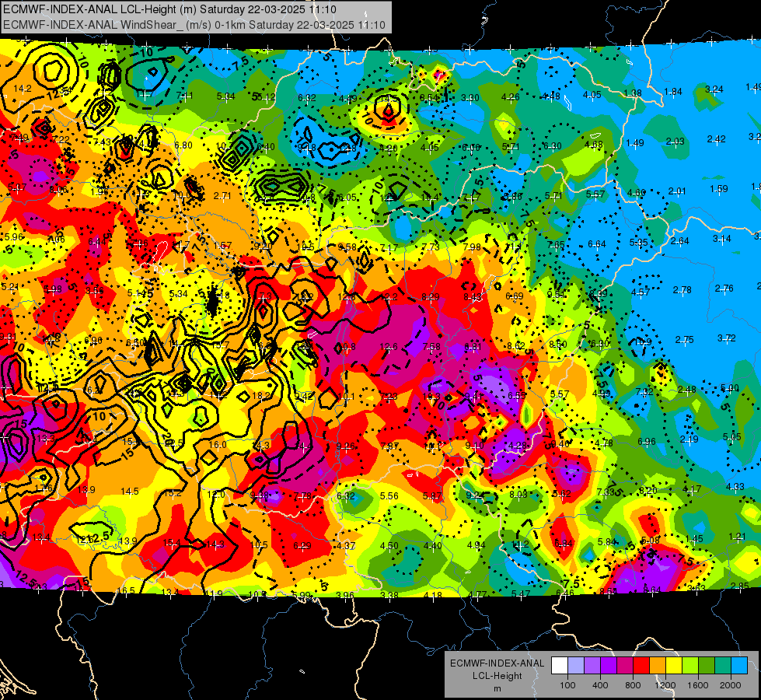Click the map value 2.75
Screen dimensions: 761x700
pos(684,340)
